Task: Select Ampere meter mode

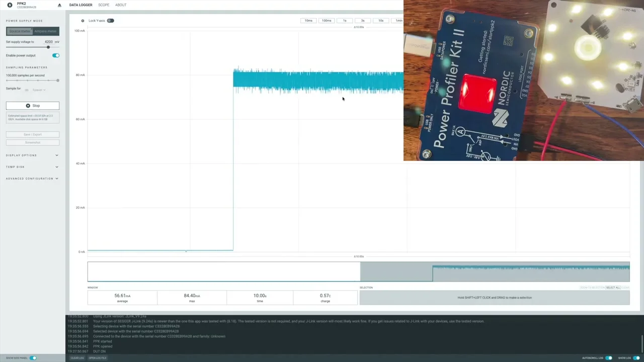Action: tap(46, 31)
